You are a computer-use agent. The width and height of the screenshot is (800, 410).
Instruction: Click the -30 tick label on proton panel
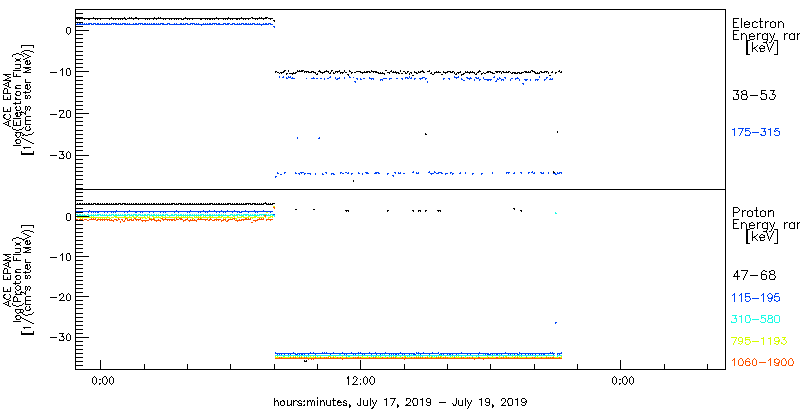pyautogui.click(x=60, y=337)
